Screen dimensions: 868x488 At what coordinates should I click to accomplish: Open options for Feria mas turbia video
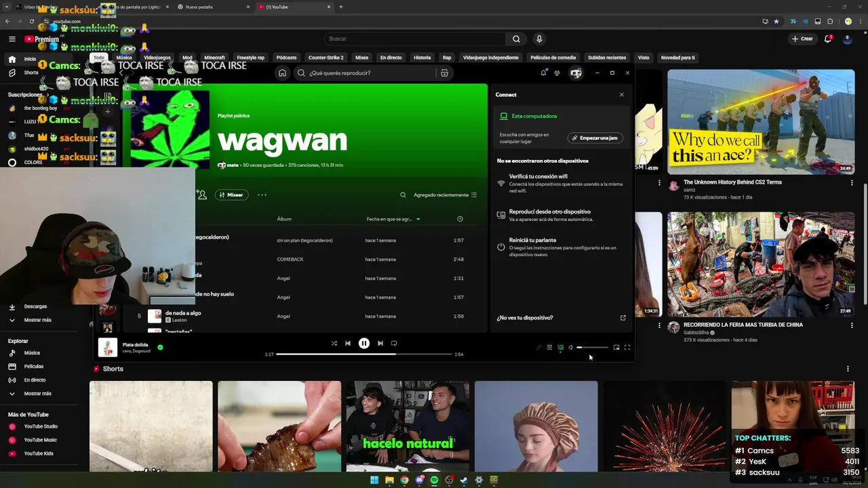[852, 325]
